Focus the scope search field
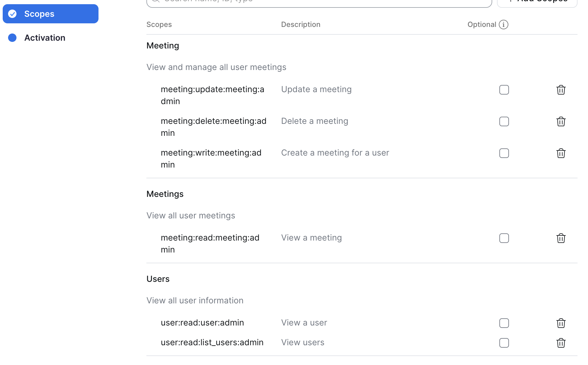The width and height of the screenshot is (588, 365). [319, 2]
